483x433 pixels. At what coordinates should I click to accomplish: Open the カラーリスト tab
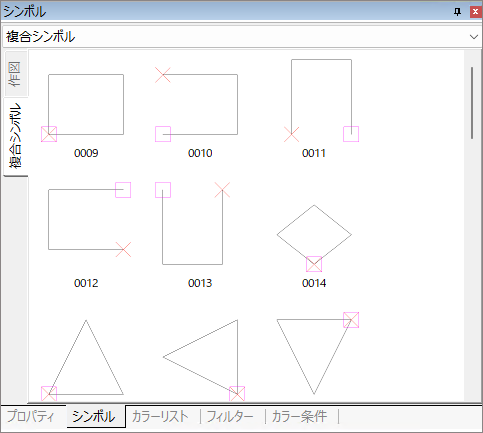click(161, 416)
